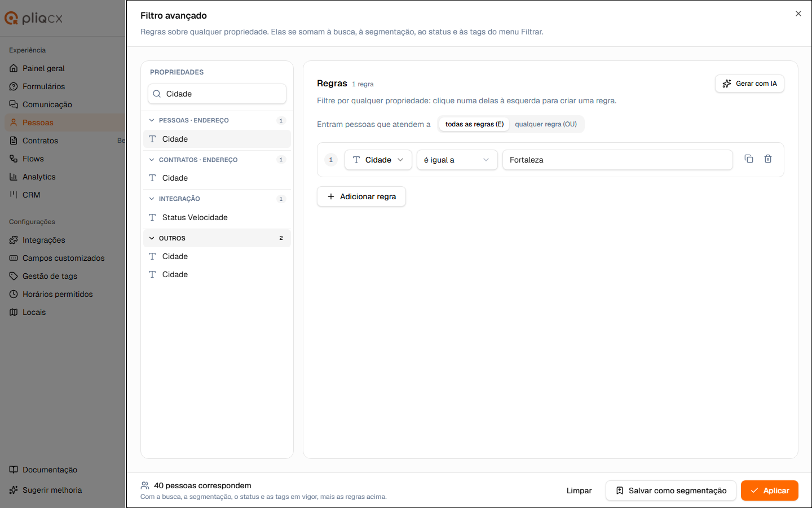Viewport: 812px width, 508px height.
Task: Click the Pessoas person icon
Action: click(x=14, y=122)
